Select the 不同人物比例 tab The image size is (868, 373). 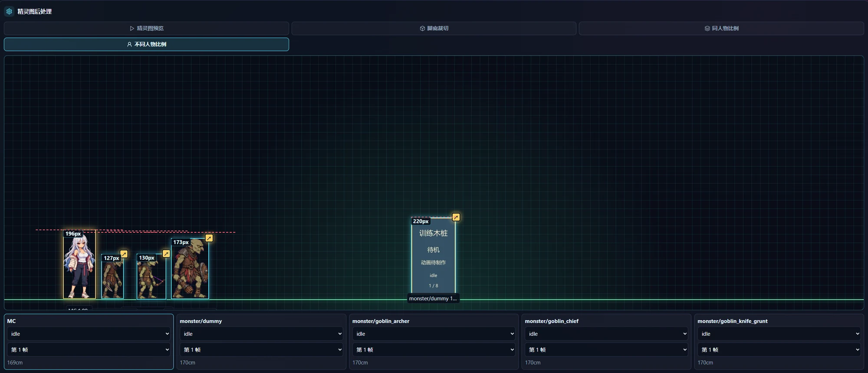click(146, 44)
